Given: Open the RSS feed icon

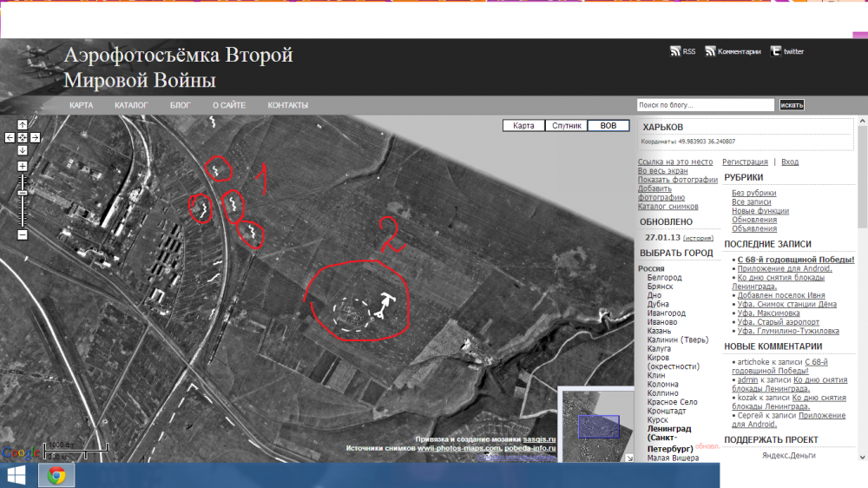Looking at the screenshot, I should click(x=675, y=51).
